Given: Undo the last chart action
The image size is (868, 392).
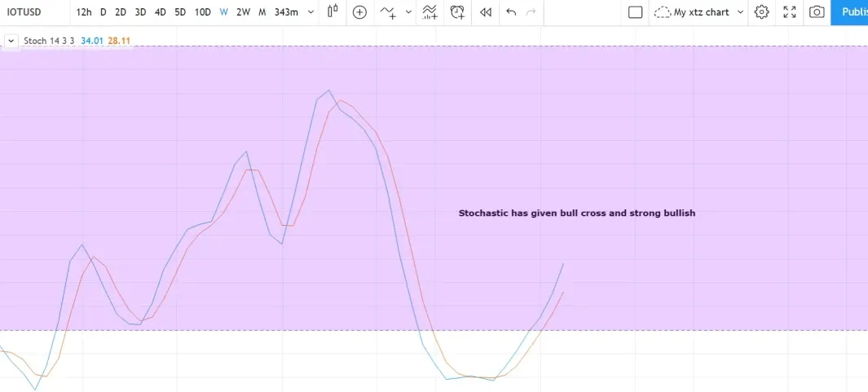Looking at the screenshot, I should 511,12.
